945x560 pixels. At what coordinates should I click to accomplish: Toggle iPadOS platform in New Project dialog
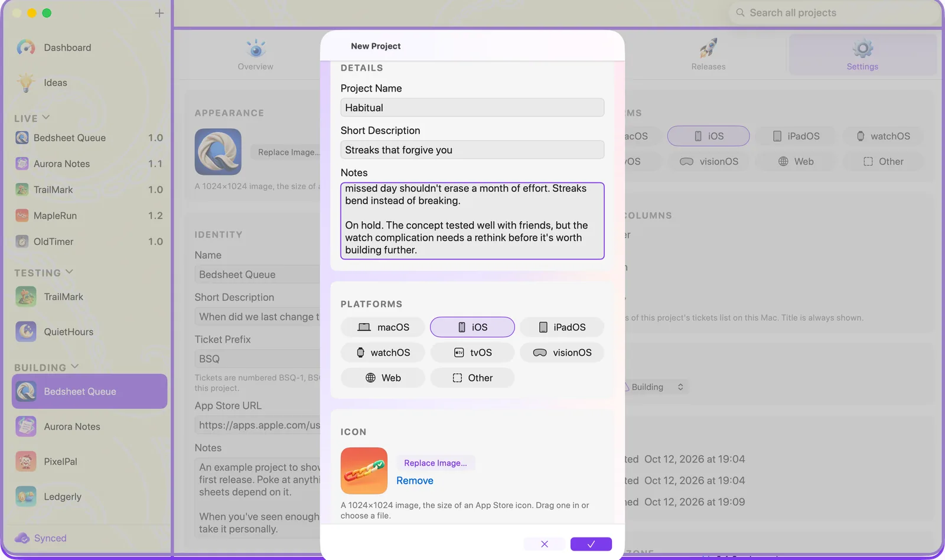pos(562,327)
